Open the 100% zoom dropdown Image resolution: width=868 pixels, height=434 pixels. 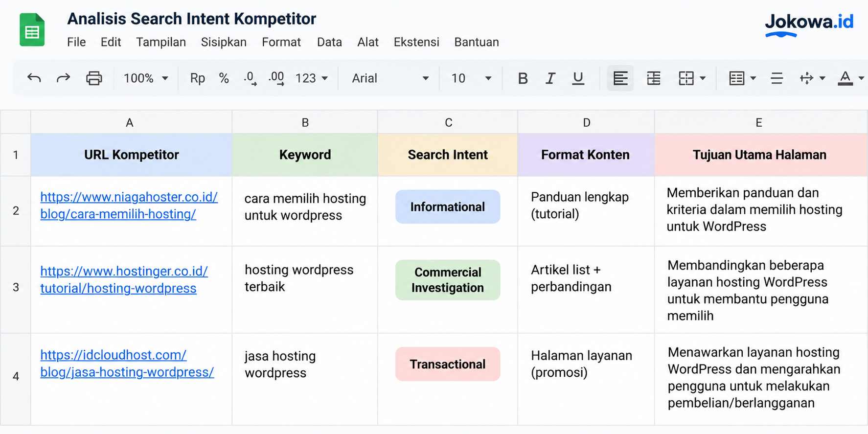146,78
